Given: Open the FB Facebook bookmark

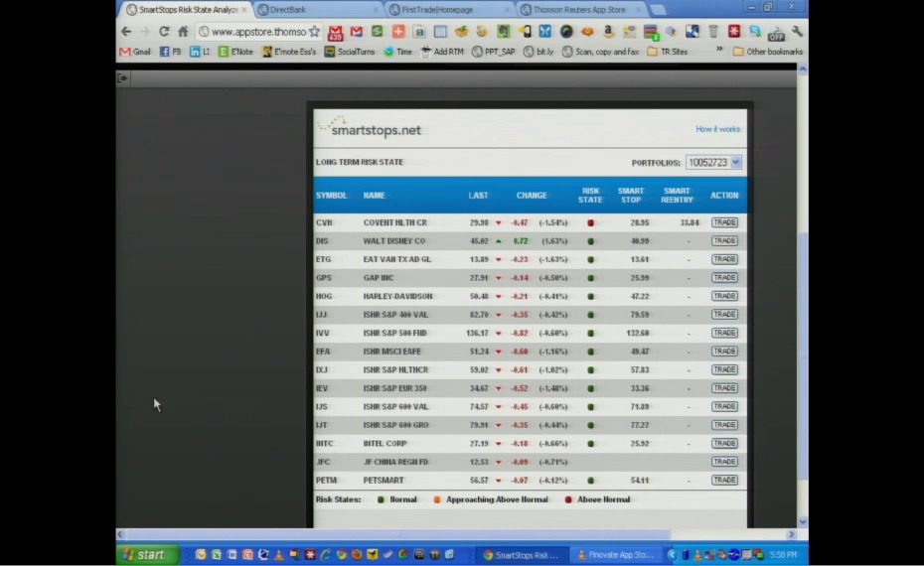Looking at the screenshot, I should [170, 52].
